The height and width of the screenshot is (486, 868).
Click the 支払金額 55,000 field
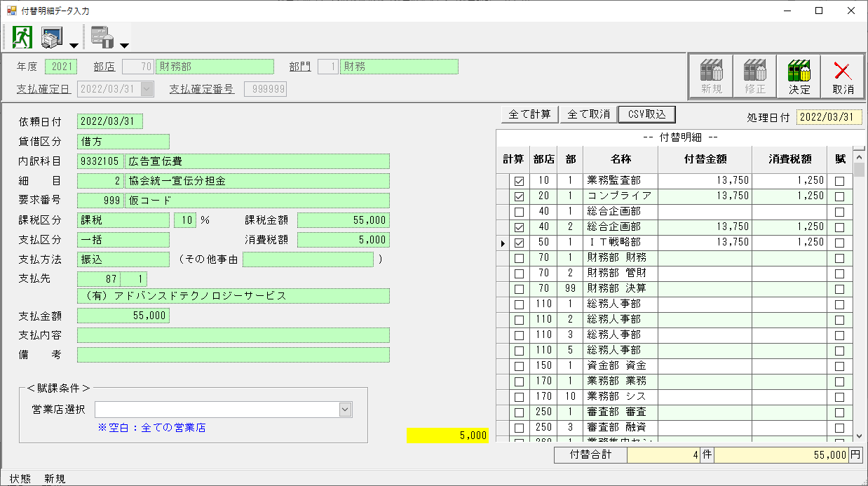(123, 316)
